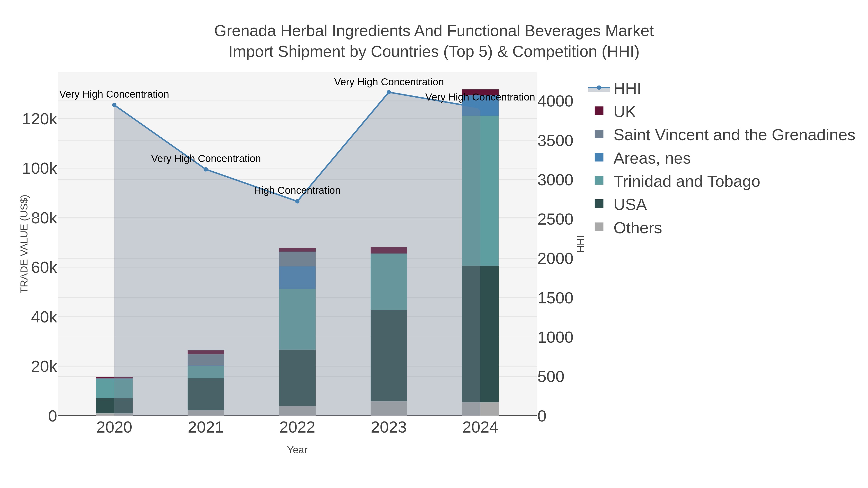This screenshot has width=868, height=488.
Task: Click the 2021 x-axis year label
Action: (206, 428)
